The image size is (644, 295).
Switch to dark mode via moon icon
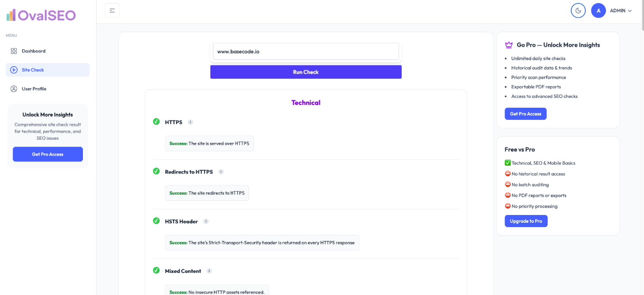pyautogui.click(x=578, y=10)
